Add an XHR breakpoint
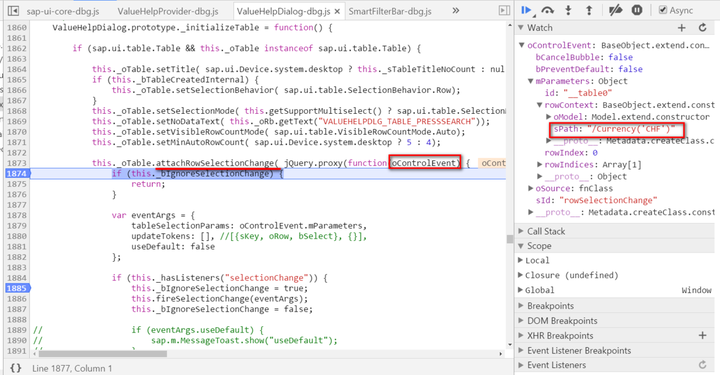Screen dimensions: 720x375 703,336
